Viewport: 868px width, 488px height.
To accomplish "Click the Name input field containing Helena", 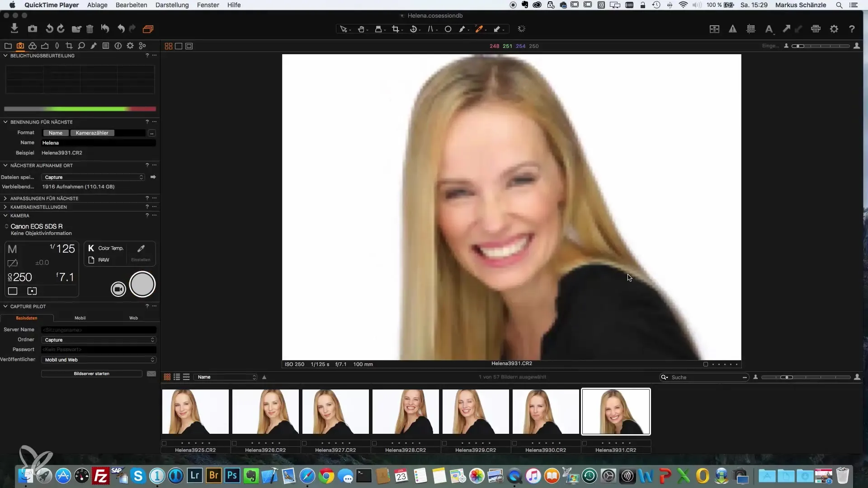I will click(99, 143).
